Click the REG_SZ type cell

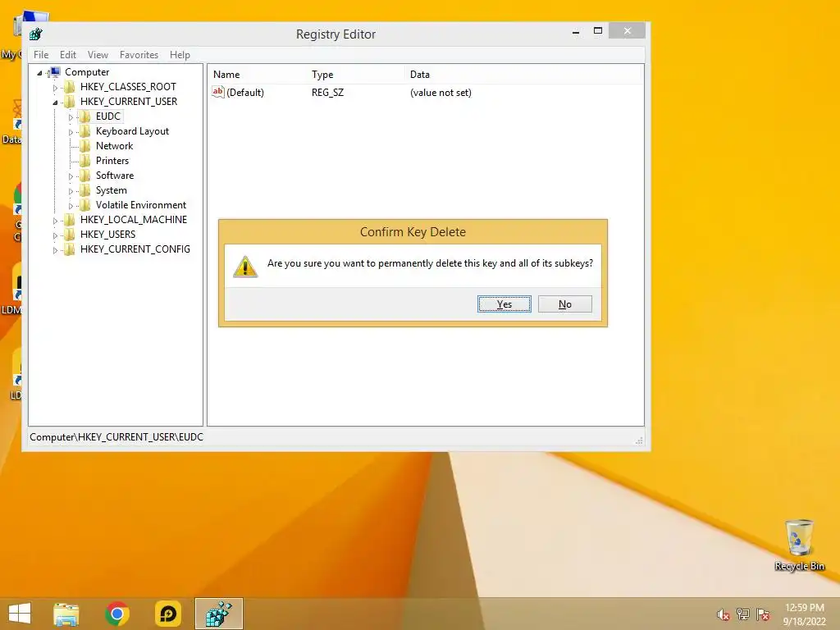327,92
